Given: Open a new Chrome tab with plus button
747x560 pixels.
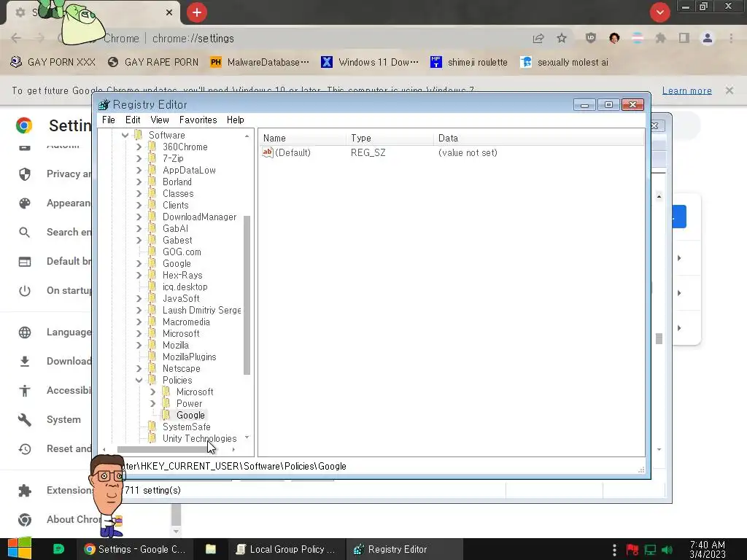Looking at the screenshot, I should [197, 12].
